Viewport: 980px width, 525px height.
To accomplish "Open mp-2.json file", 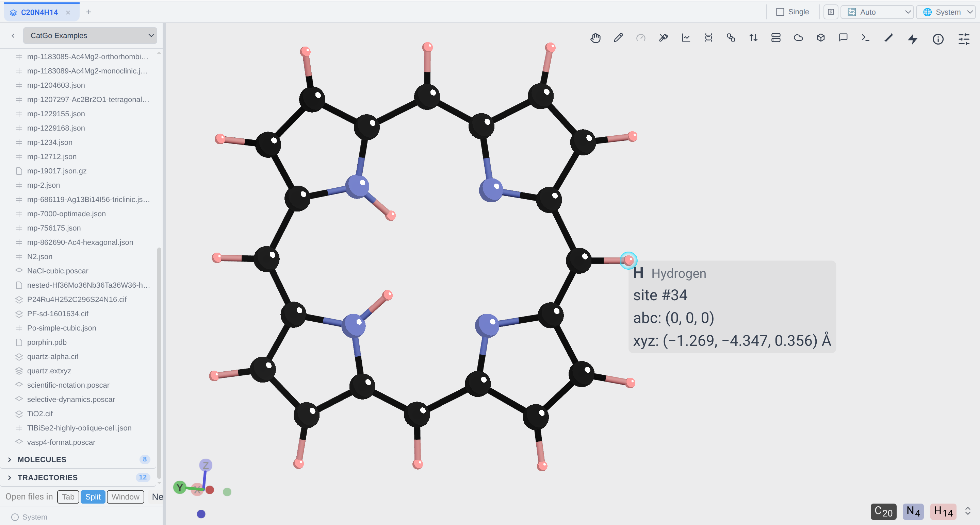I will pos(43,185).
